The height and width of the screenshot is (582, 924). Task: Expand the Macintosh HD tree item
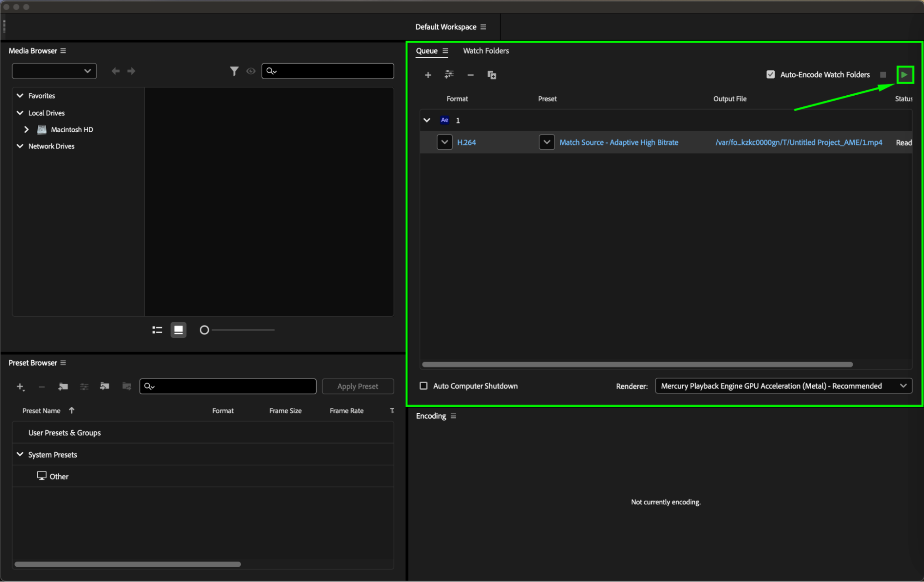click(26, 129)
